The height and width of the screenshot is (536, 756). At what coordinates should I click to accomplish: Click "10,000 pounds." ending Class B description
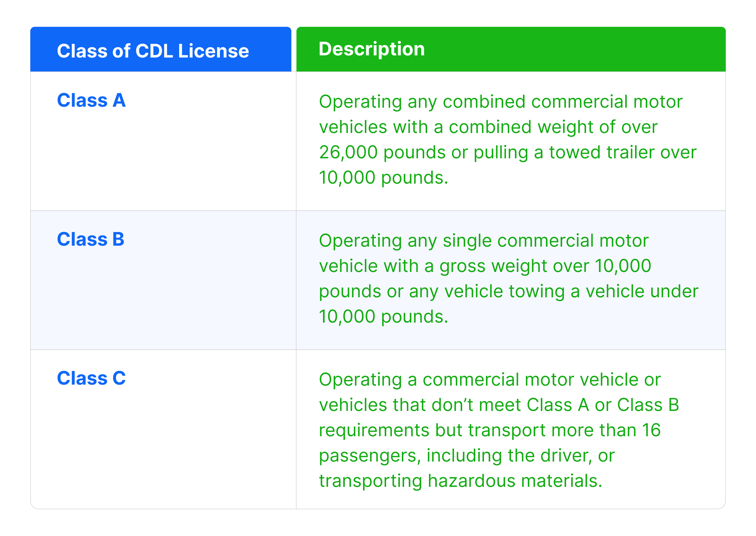(383, 317)
